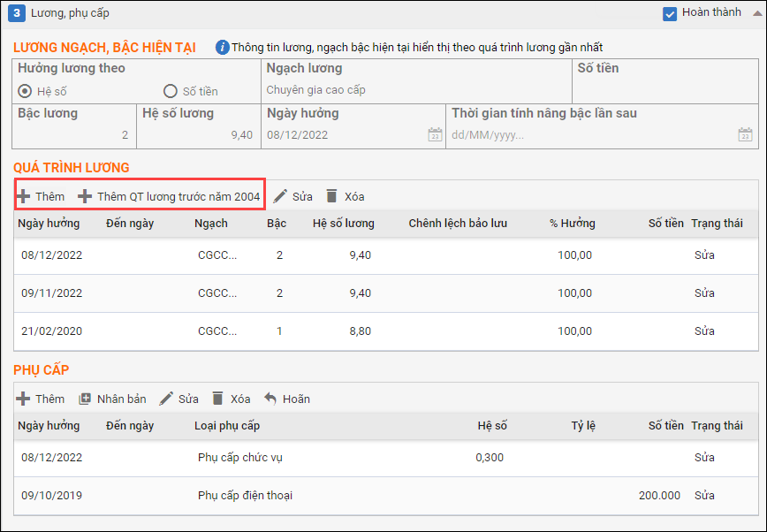The height and width of the screenshot is (532, 767).
Task: Click Sửa status in Phụ cấp chức vụ row
Action: point(704,458)
